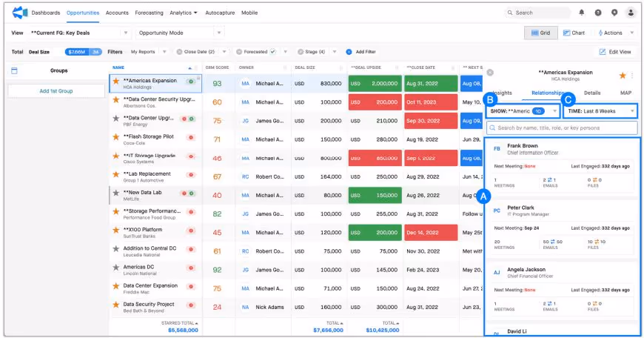Click the app logo icon
644x338 pixels.
point(19,13)
